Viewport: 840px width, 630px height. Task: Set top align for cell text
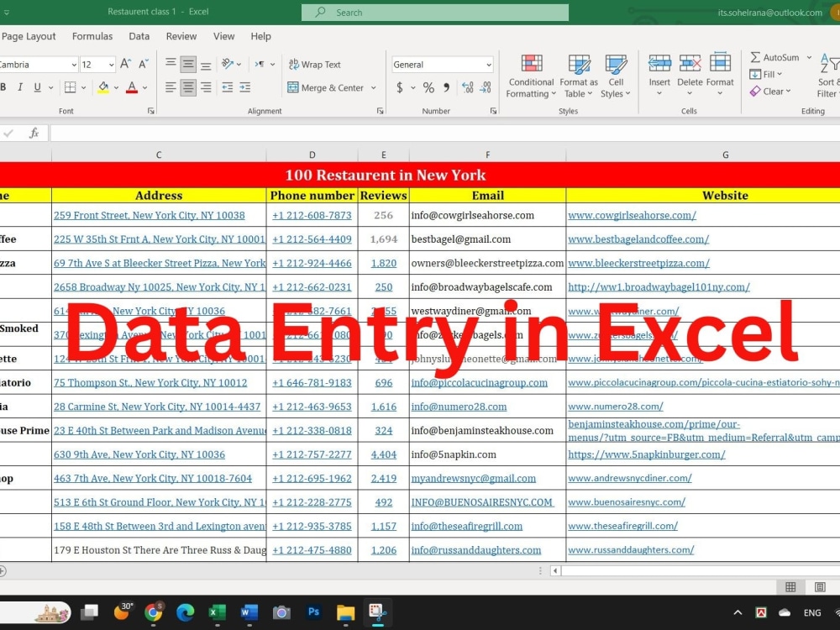171,65
